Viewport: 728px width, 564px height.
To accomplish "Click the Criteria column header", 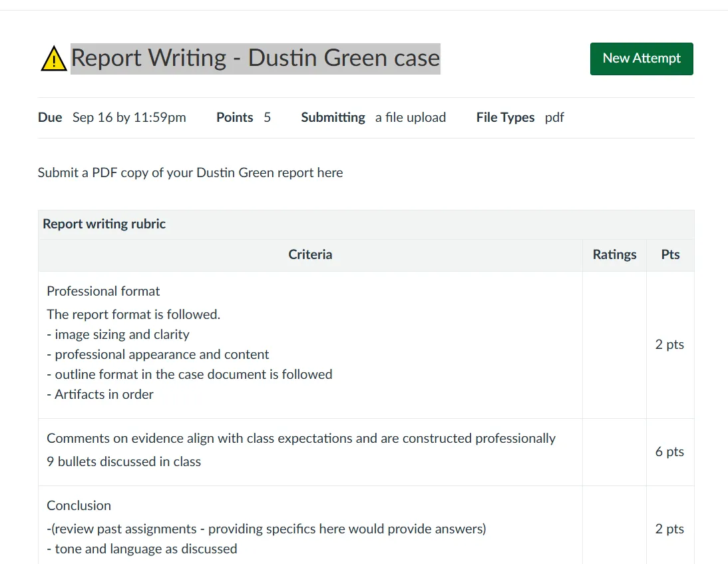I will point(310,254).
